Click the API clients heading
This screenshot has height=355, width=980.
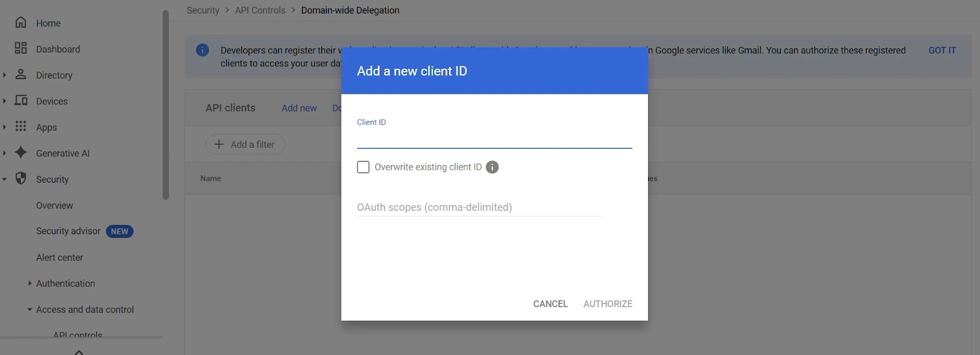click(x=230, y=108)
